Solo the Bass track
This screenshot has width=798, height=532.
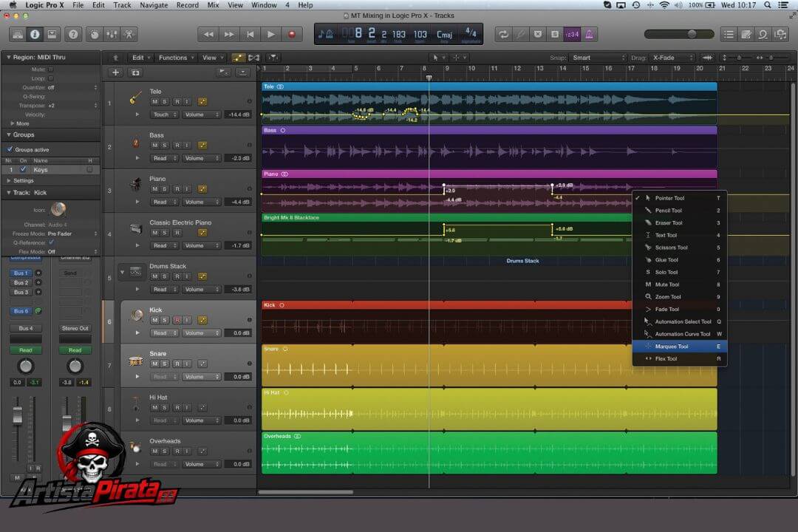point(164,146)
